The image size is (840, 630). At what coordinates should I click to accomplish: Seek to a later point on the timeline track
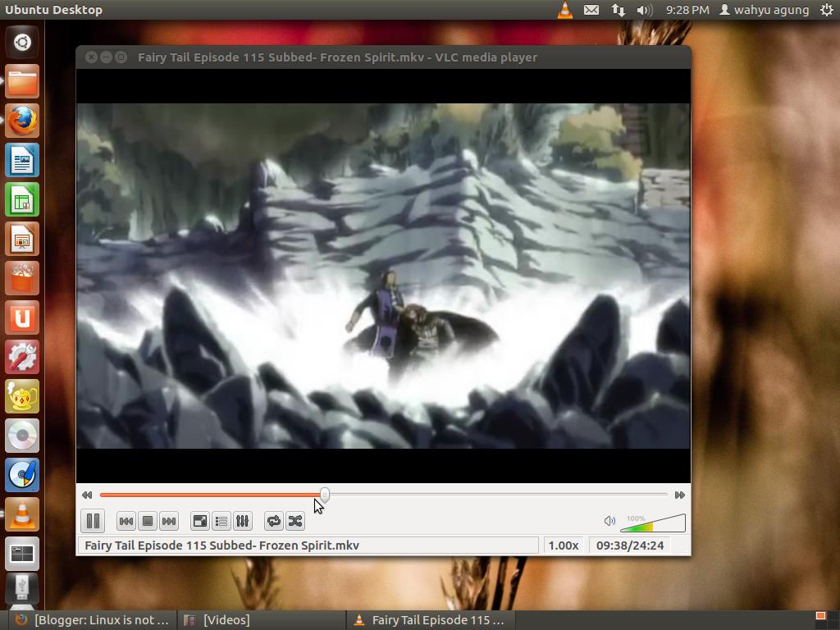[498, 495]
